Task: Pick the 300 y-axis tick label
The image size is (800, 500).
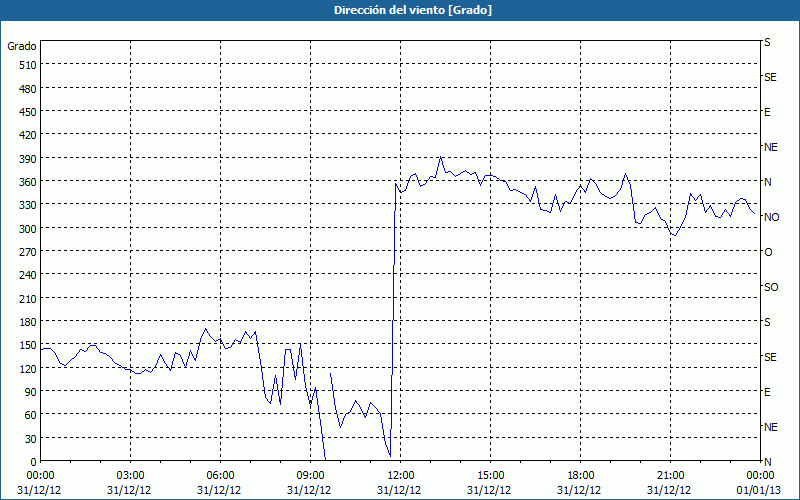Action: 28,229
